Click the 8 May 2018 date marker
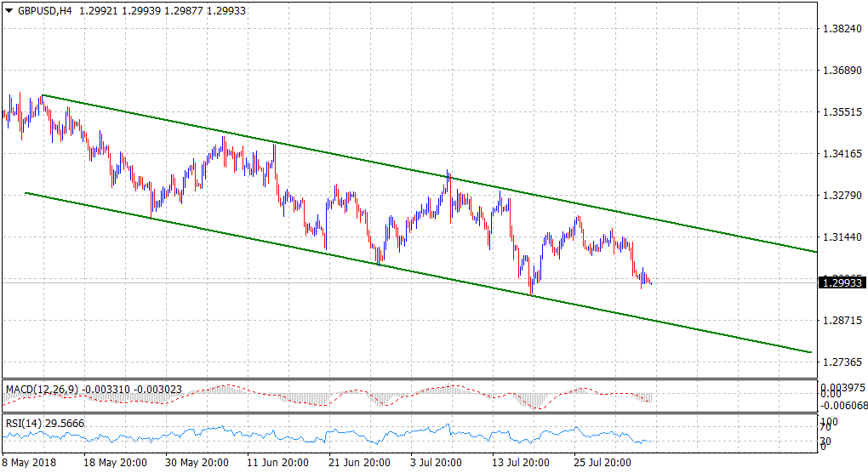This screenshot has width=868, height=473. 29,463
